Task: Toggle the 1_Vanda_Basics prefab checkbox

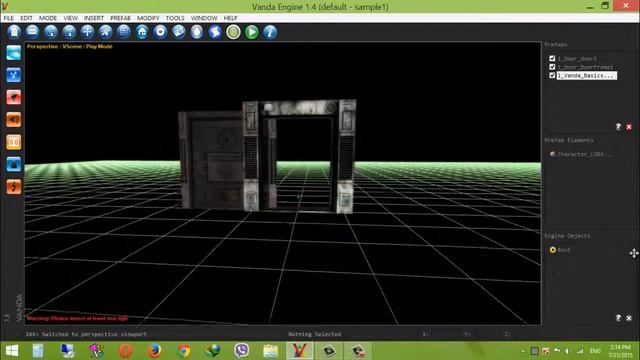Action: click(552, 76)
